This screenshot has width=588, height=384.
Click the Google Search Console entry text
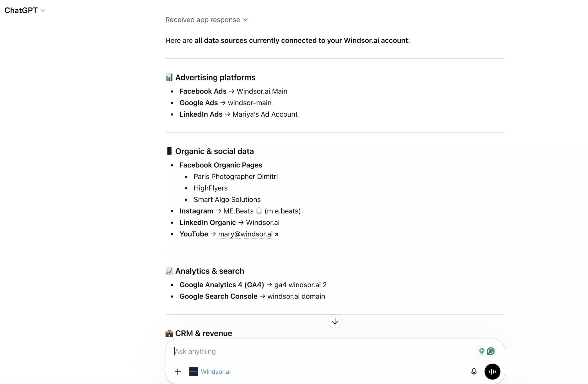(x=218, y=296)
